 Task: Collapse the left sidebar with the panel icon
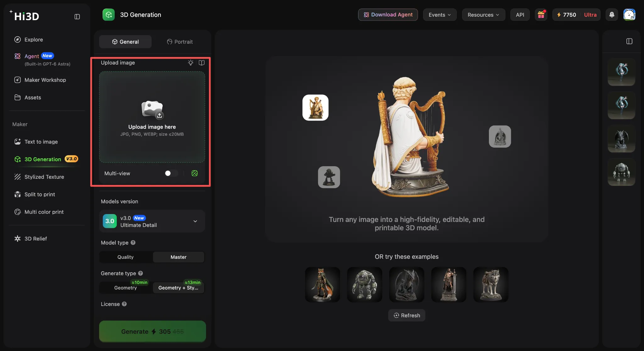point(77,16)
